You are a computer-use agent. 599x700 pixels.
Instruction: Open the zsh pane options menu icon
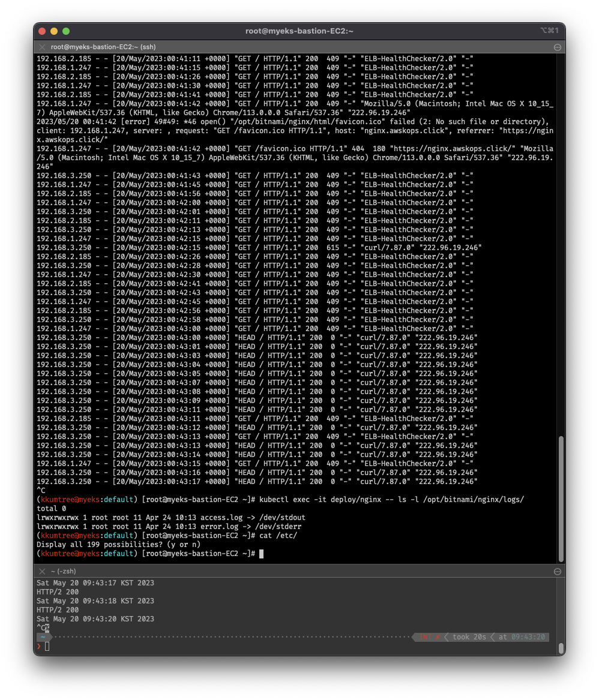point(558,572)
